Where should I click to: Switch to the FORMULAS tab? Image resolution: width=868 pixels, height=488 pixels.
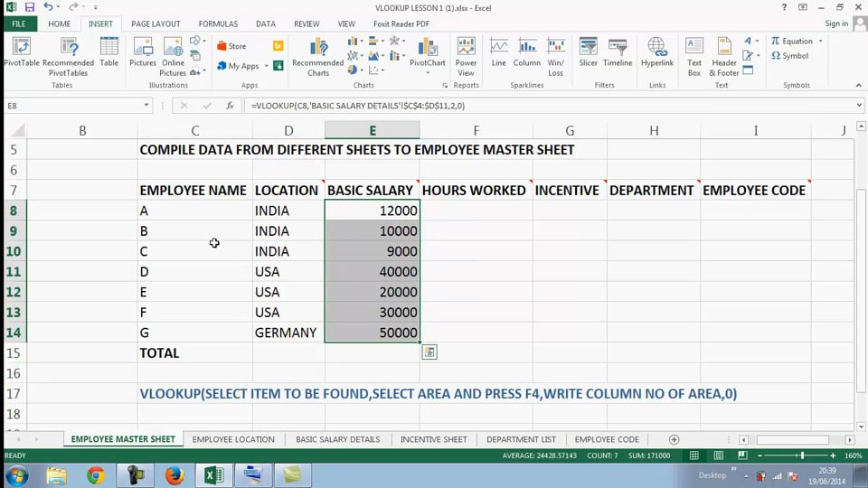pyautogui.click(x=218, y=23)
